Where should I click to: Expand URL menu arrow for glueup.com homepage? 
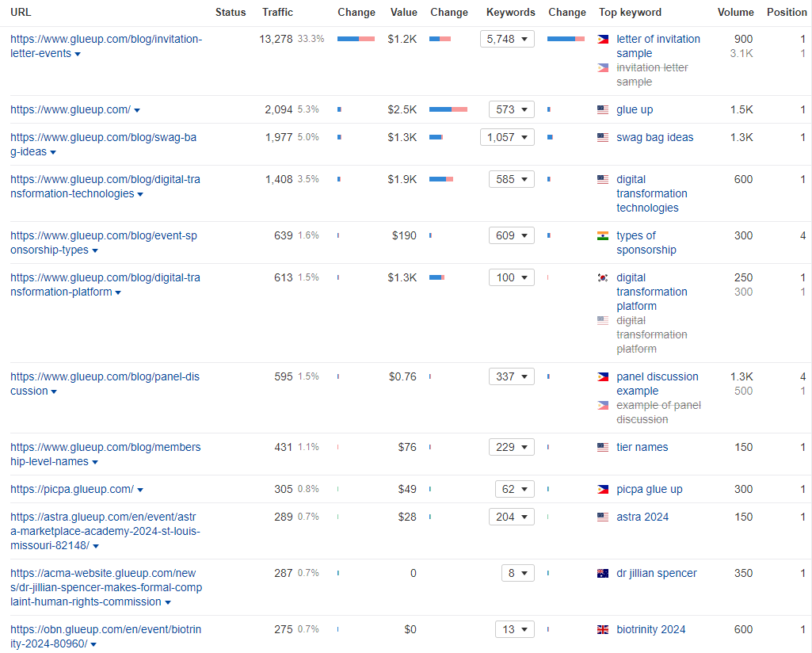tap(137, 110)
